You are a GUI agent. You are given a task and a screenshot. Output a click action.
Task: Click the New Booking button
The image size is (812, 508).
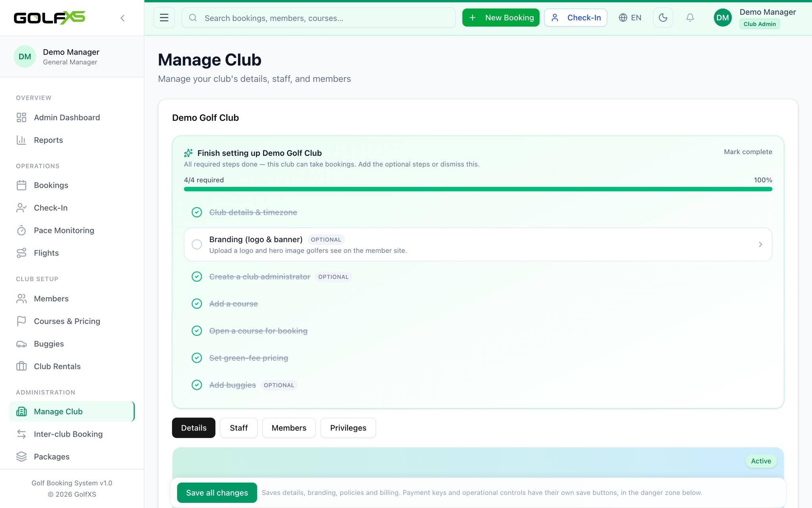pos(501,17)
